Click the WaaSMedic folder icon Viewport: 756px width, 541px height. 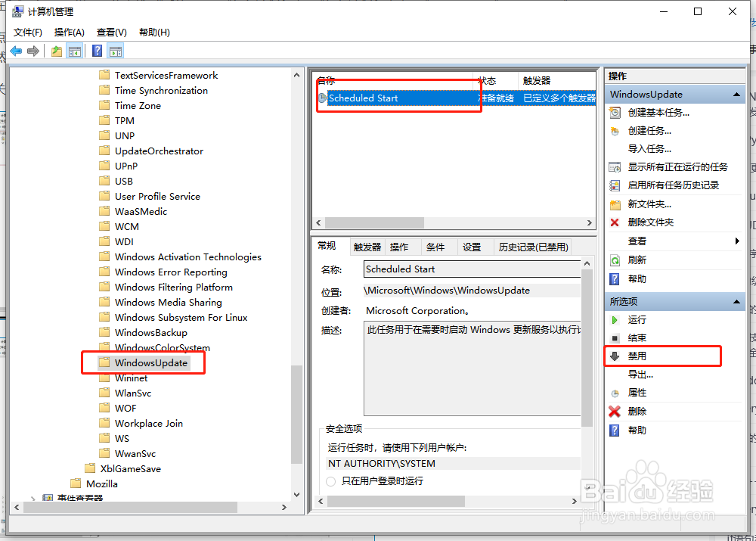pyautogui.click(x=104, y=211)
